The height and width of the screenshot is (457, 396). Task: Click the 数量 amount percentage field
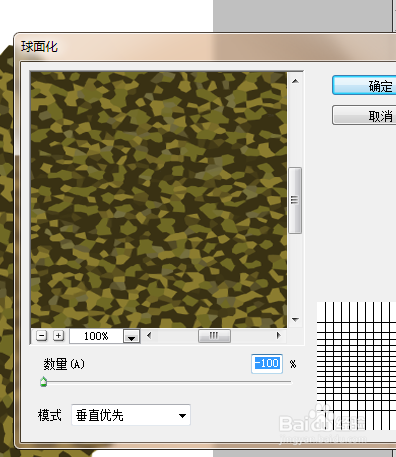coord(267,363)
